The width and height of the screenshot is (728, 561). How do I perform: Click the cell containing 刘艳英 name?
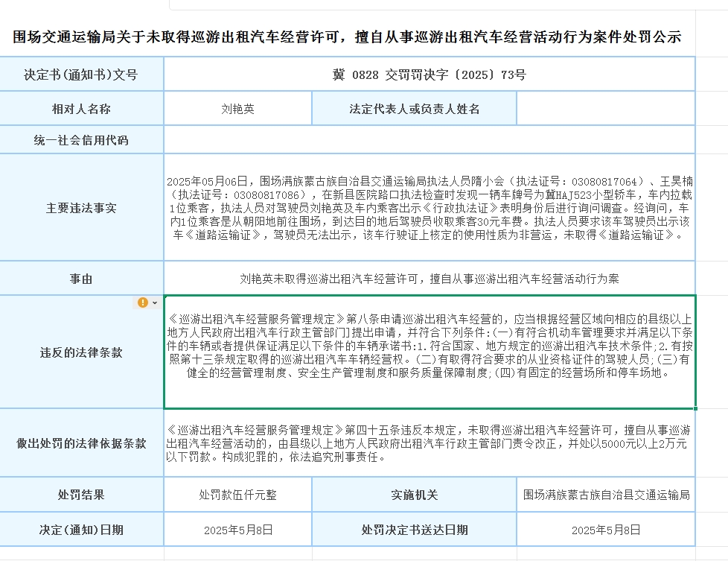[237, 109]
